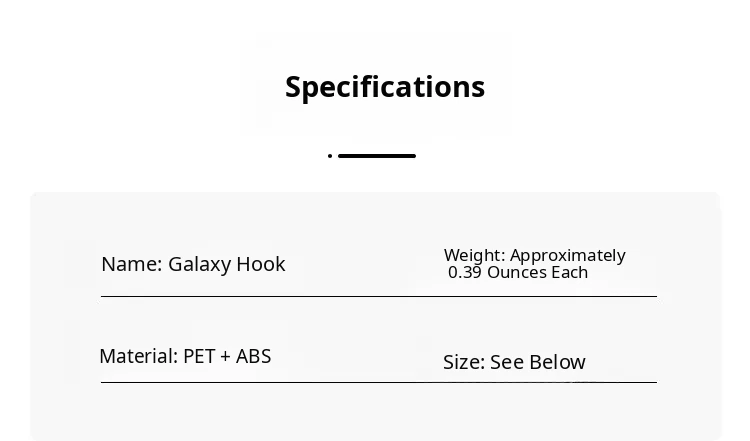The width and height of the screenshot is (750, 441).
Task: Click the "PET + ABS" value
Action: (x=227, y=356)
